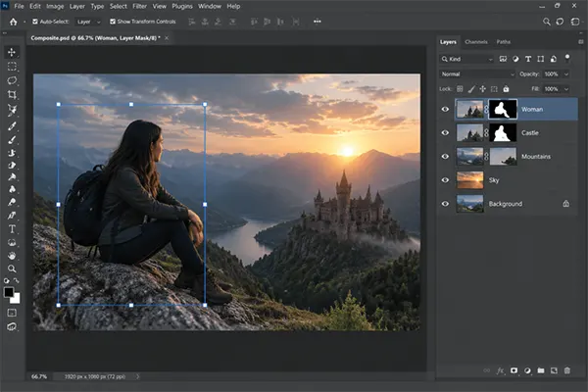This screenshot has height=392, width=588.
Task: Open the File menu
Action: point(19,7)
